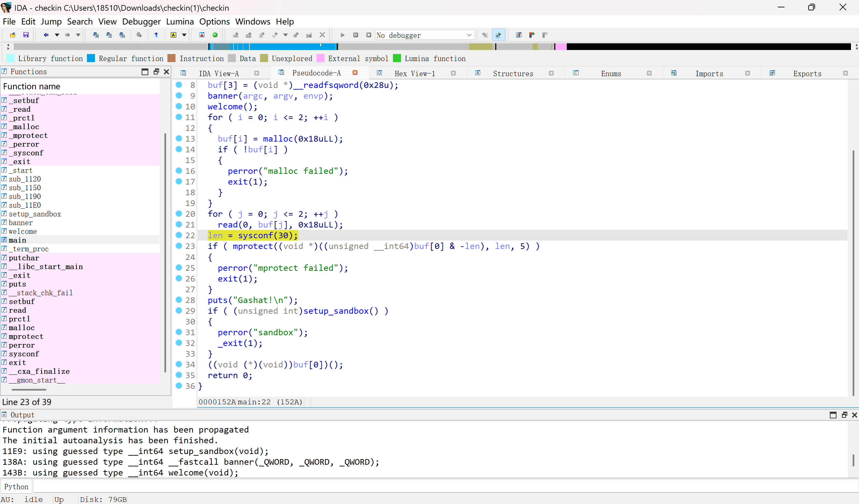Click the Open file toolbar icon
This screenshot has height=504, width=859.
click(x=13, y=35)
